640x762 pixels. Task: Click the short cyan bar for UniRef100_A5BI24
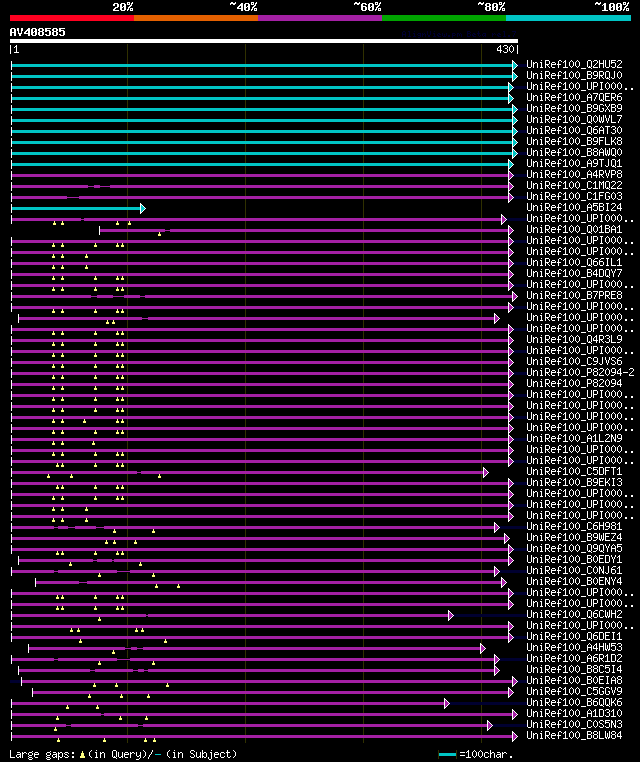click(78, 208)
